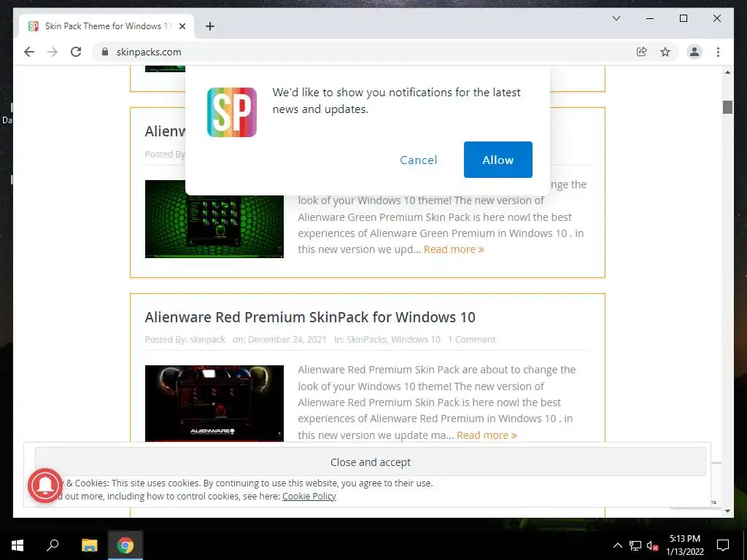The height and width of the screenshot is (560, 747).
Task: Open the Windows notification center
Action: tap(723, 545)
